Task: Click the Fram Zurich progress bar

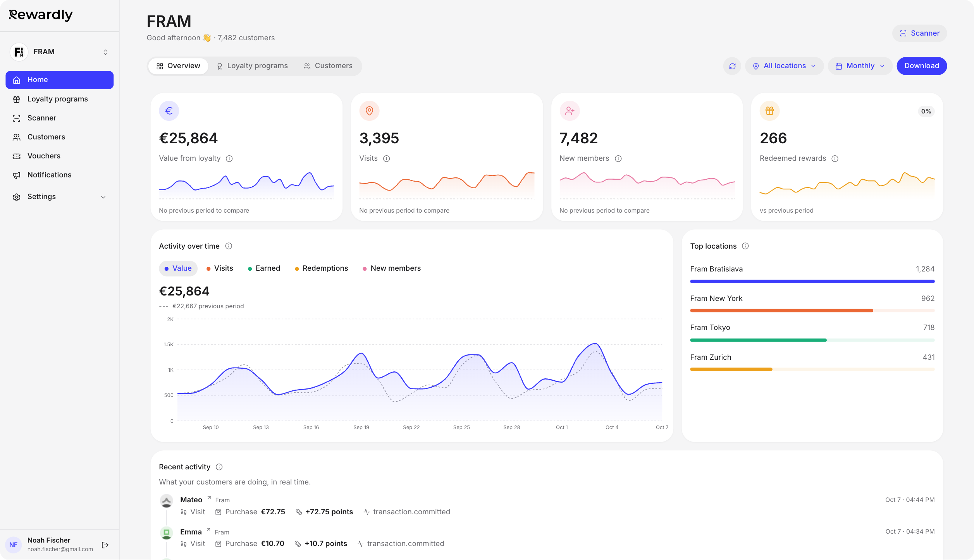Action: pyautogui.click(x=812, y=369)
